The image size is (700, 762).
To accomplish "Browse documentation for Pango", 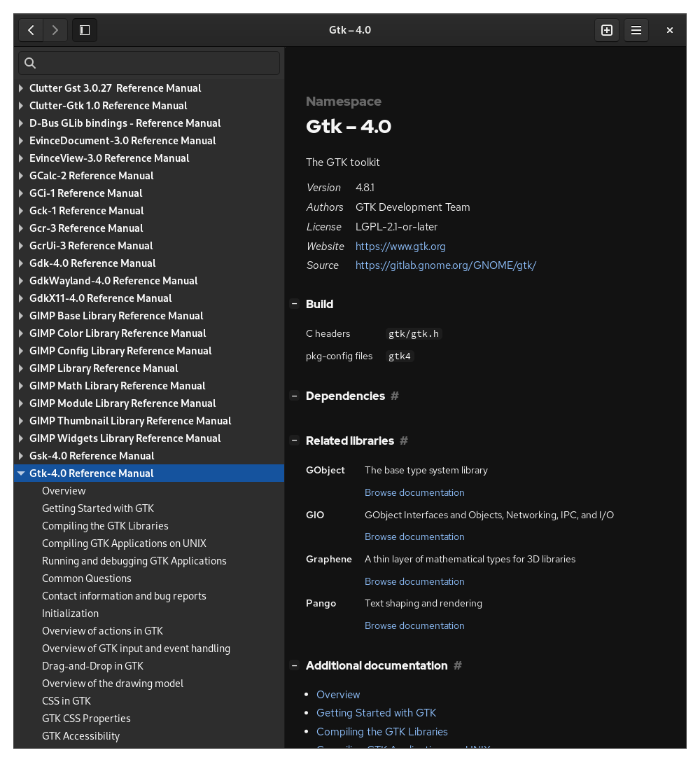I will tap(414, 625).
